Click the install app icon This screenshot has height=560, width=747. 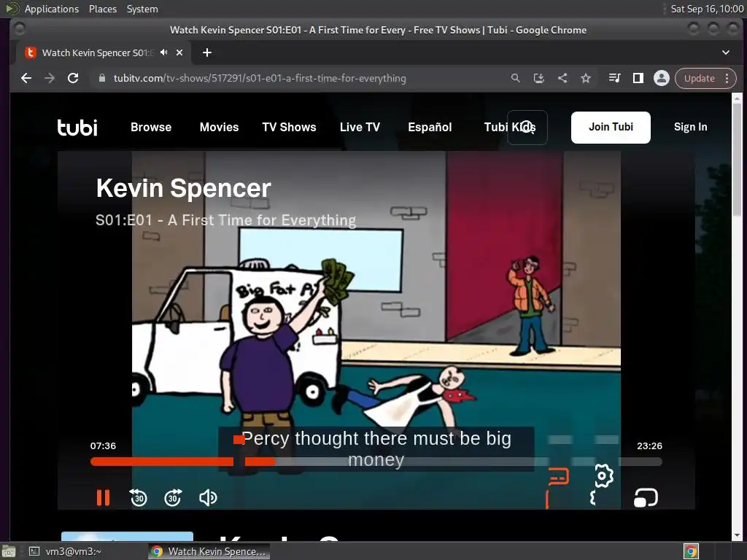(539, 78)
